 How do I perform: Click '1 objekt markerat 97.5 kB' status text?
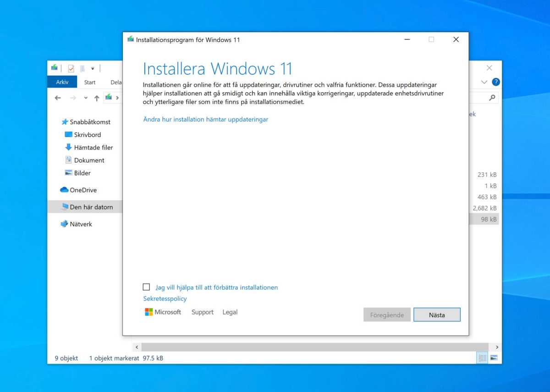point(126,358)
